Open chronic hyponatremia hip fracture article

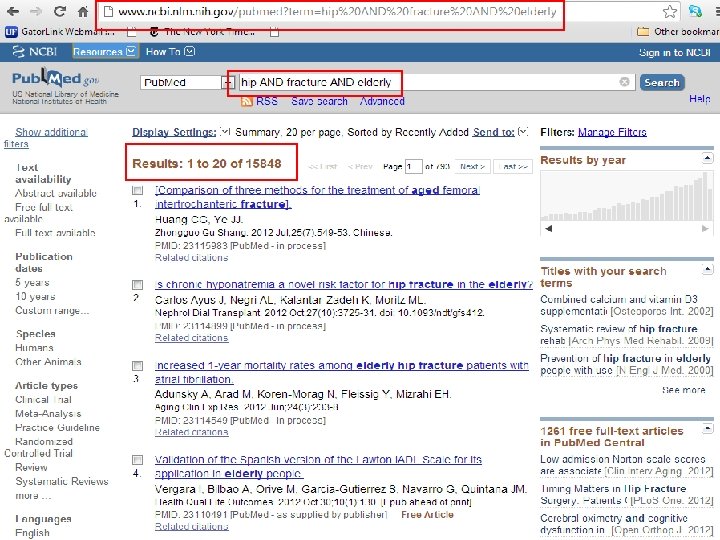(343, 284)
